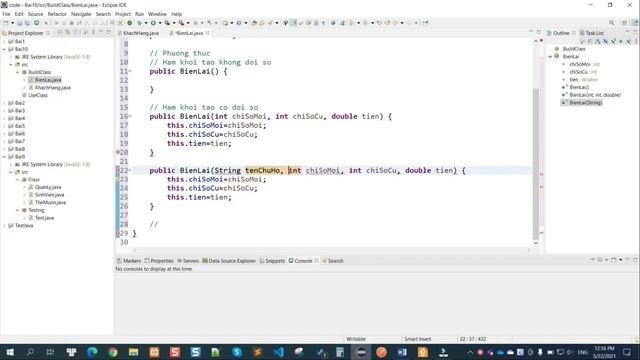Open the Search tab in the bottom panel
This screenshot has height=360, width=640.
333,261
